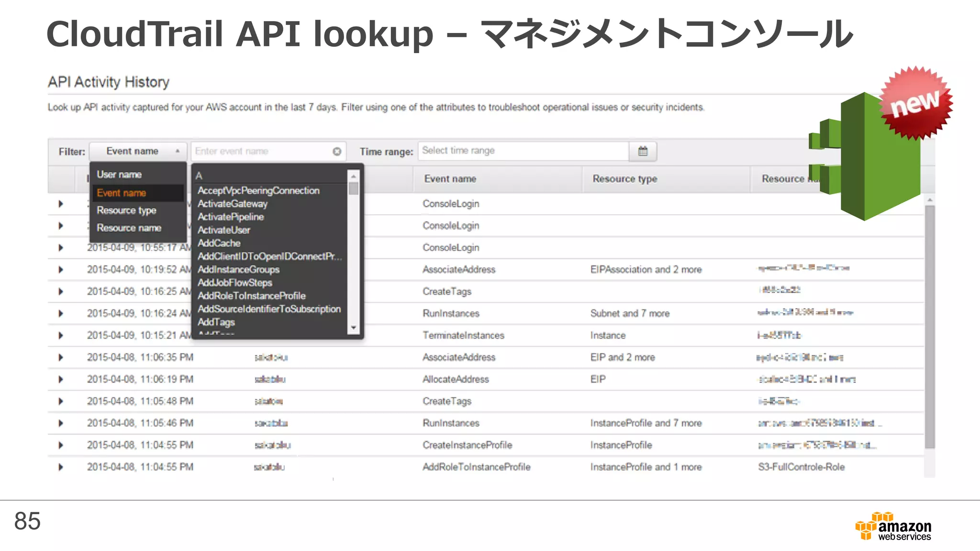Pick AddSourceIdentifierToSubscription suggestion
This screenshot has height=551, width=980.
pos(269,309)
